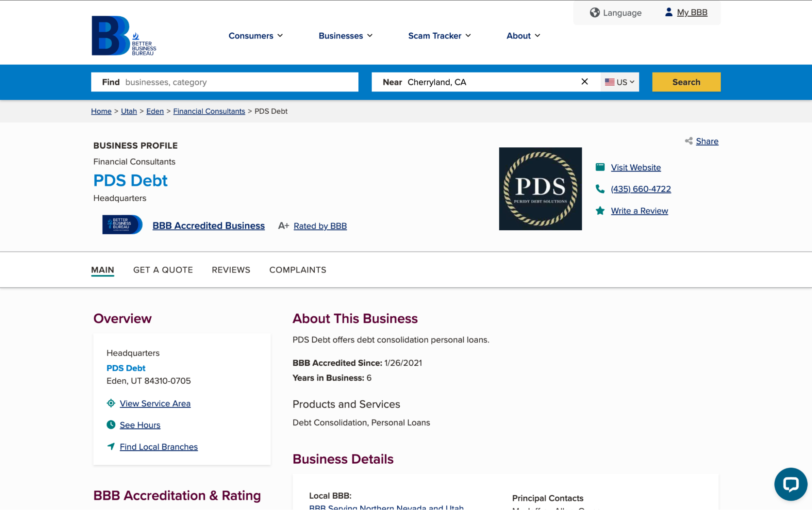Go to Eden breadcrumb

(155, 111)
